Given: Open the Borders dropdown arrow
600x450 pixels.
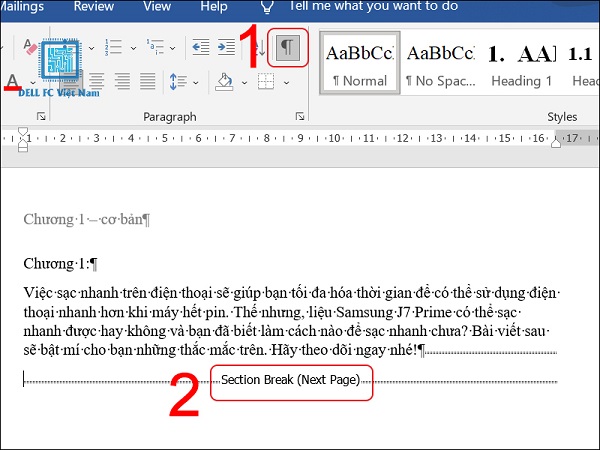Looking at the screenshot, I should tap(286, 83).
